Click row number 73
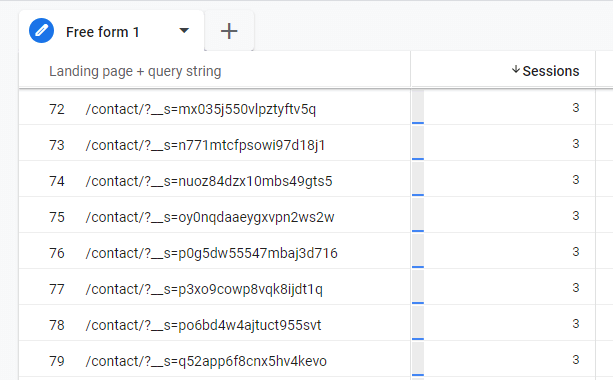The width and height of the screenshot is (613, 380). tap(57, 145)
